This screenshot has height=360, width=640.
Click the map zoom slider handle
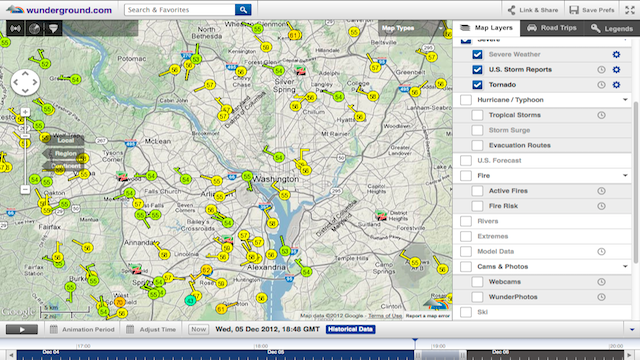[x=25, y=136]
